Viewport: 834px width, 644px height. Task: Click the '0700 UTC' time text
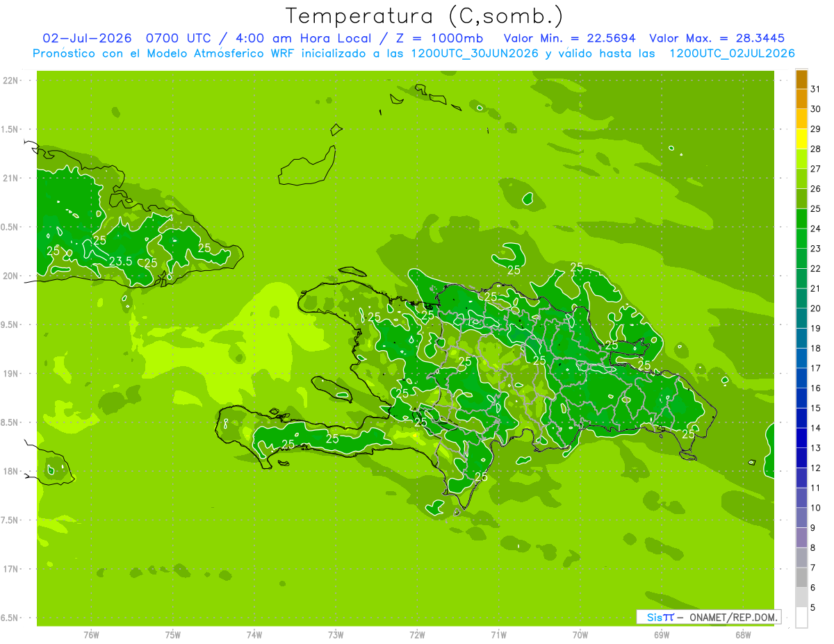point(177,38)
